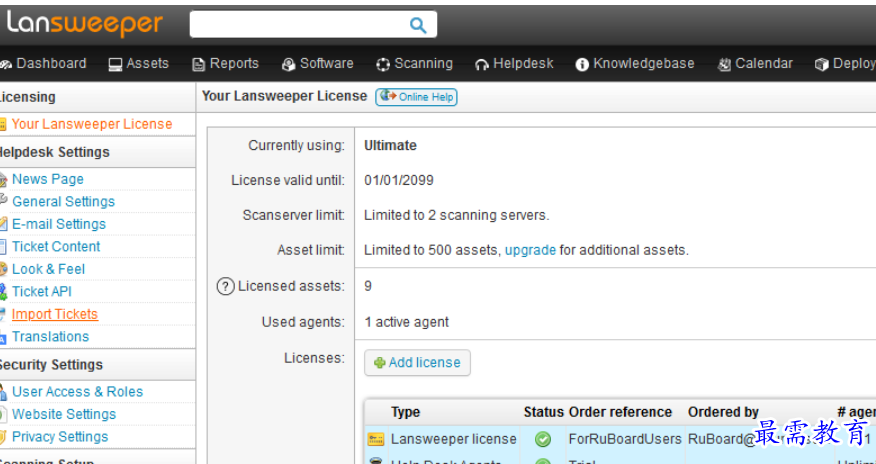Click the green plus icon on Add license
Image resolution: width=876 pixels, height=464 pixels.
click(x=380, y=363)
